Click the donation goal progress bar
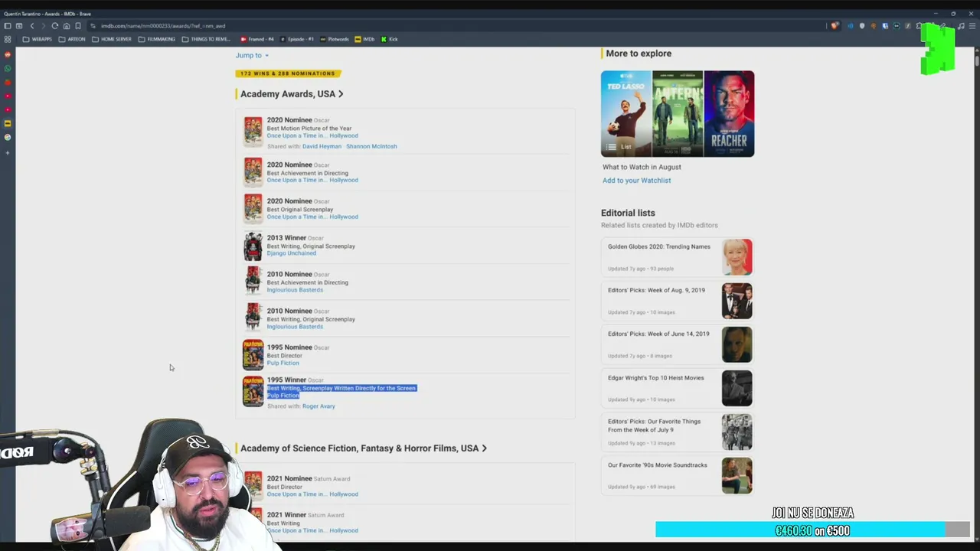Image resolution: width=980 pixels, height=551 pixels. click(812, 530)
